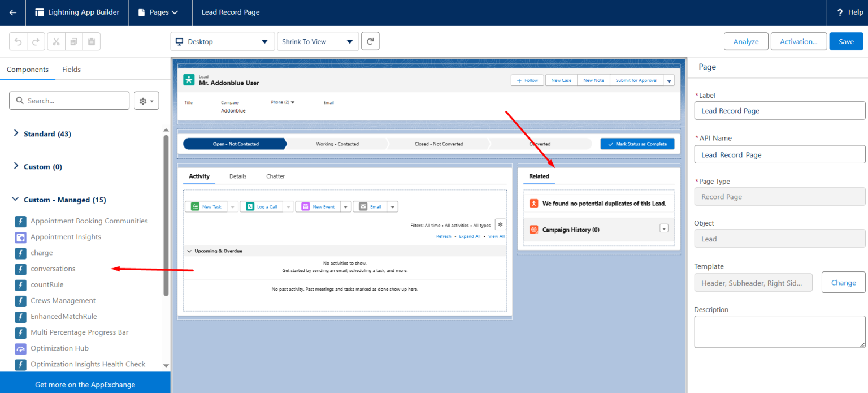Click the Optimization Hub component icon
The height and width of the screenshot is (393, 868).
click(20, 348)
